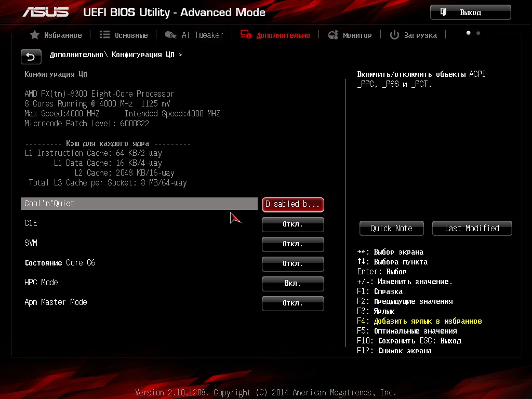Click the F10 Сохранить ESC Выход hint

(x=409, y=341)
